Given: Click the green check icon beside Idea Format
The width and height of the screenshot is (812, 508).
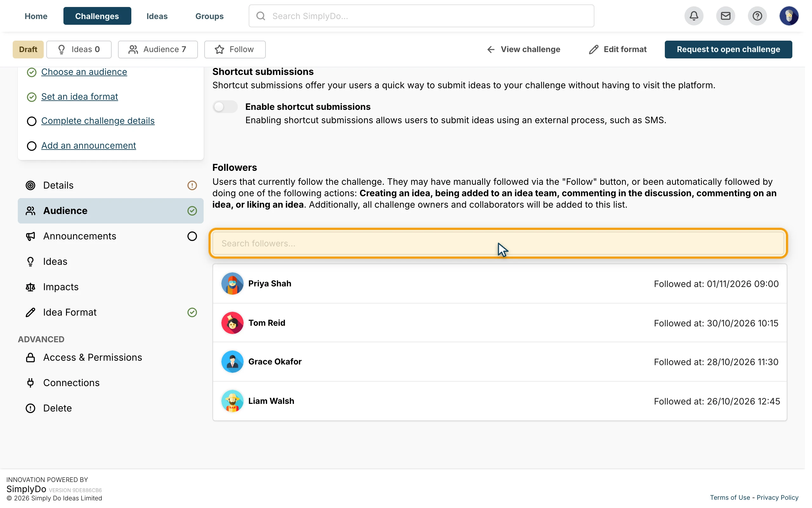Looking at the screenshot, I should 192,312.
